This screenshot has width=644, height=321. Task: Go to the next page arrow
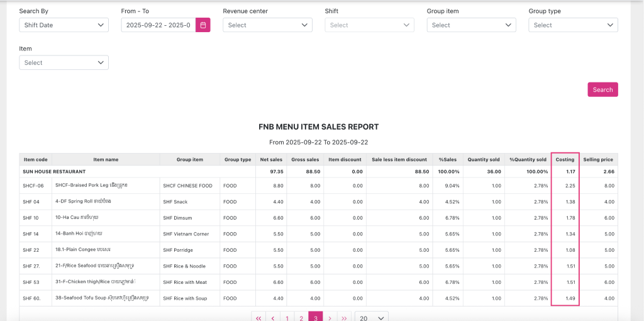[x=330, y=318]
